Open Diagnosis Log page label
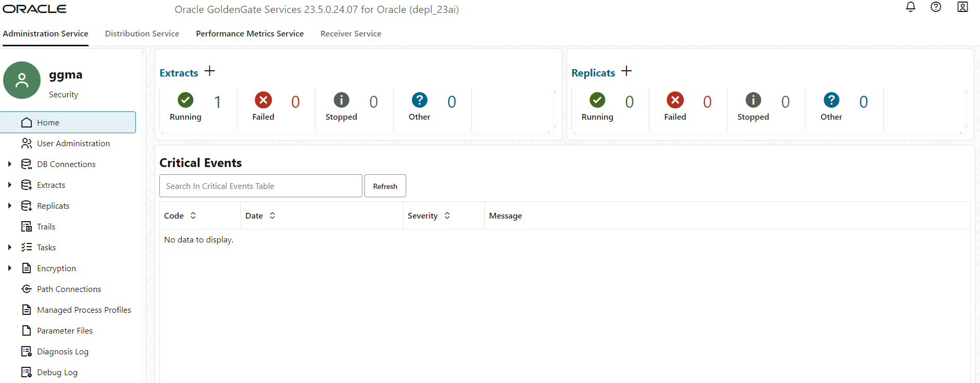Viewport: 980px width, 383px height. [62, 351]
